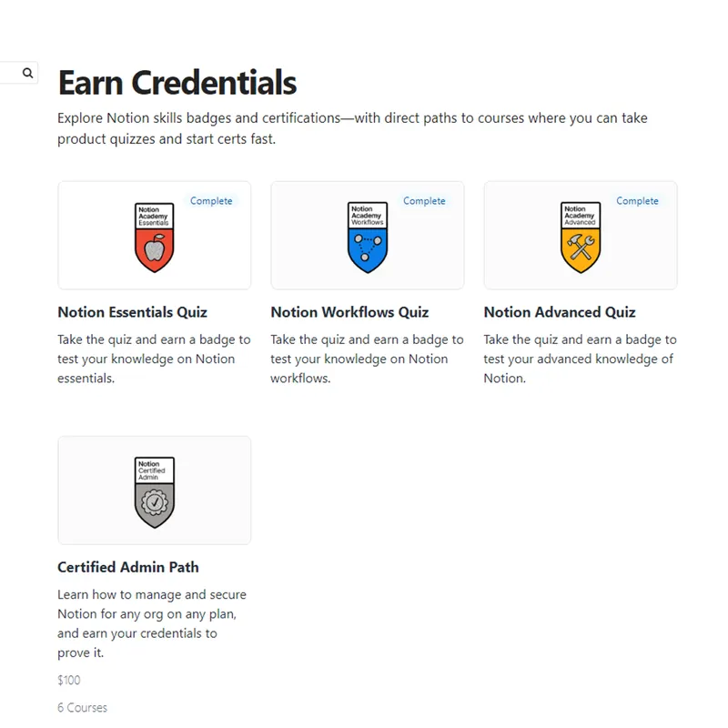This screenshot has height=728, width=728.
Task: Click the Complete tag on Advanced card
Action: click(x=637, y=201)
